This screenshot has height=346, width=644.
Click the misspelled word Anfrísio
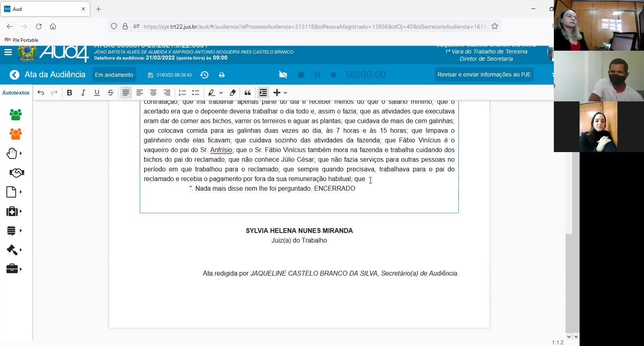coord(221,150)
